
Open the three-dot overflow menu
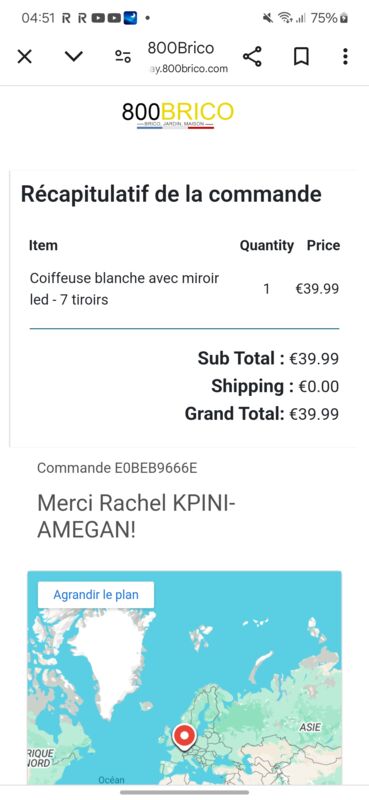pyautogui.click(x=346, y=57)
